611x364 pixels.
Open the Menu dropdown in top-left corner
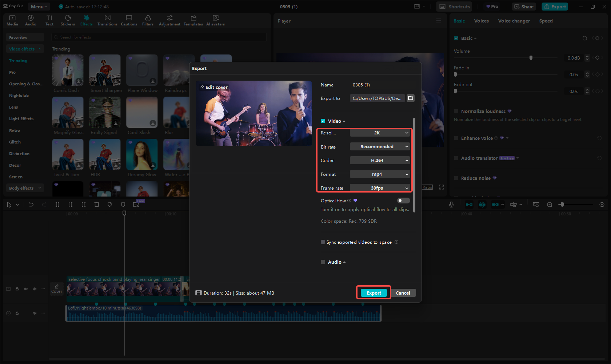coord(39,6)
